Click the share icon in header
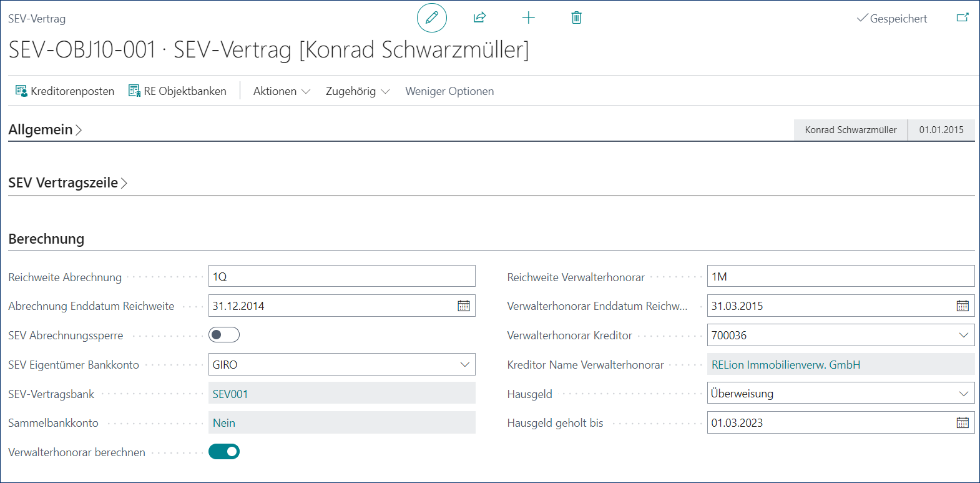Screen dimensions: 980x483 pos(479,17)
